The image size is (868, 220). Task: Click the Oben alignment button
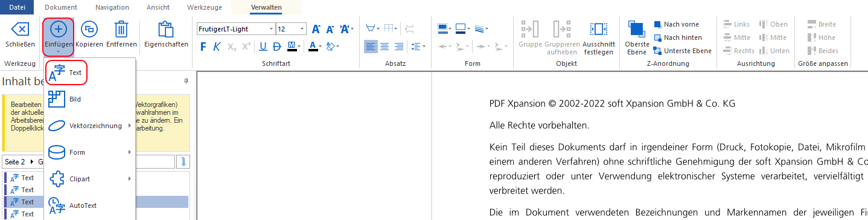pyautogui.click(x=774, y=24)
